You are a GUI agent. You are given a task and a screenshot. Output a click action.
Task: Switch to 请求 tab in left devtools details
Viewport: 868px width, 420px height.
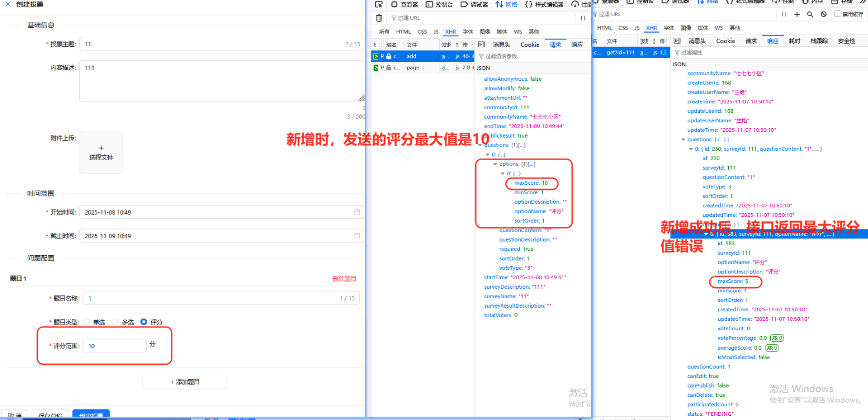[x=555, y=45]
